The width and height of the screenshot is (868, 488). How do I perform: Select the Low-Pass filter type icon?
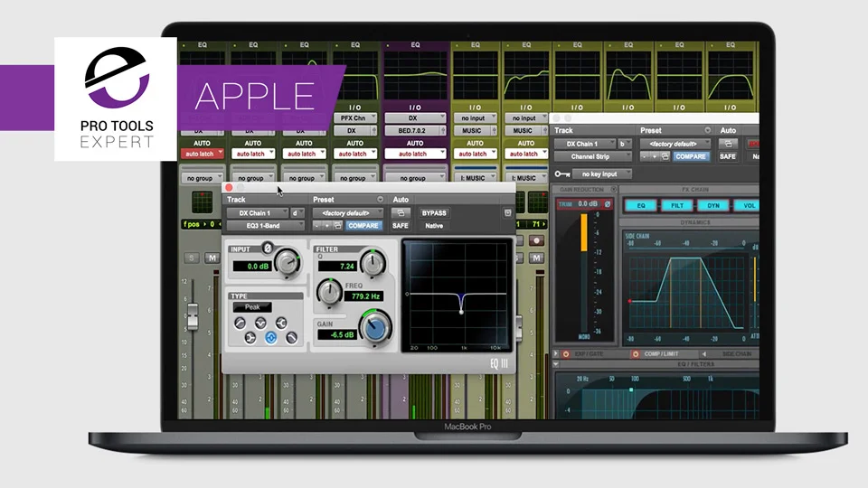[x=292, y=337]
